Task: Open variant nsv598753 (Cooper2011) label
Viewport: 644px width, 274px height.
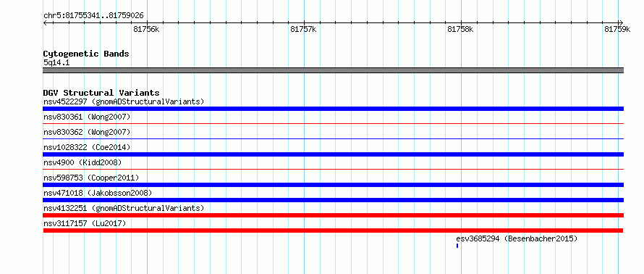Action: 91,178
